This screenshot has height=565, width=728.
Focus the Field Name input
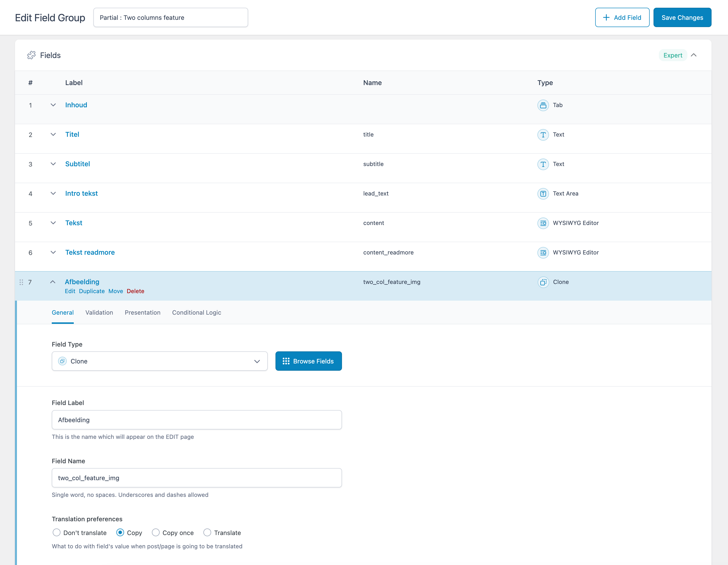197,478
